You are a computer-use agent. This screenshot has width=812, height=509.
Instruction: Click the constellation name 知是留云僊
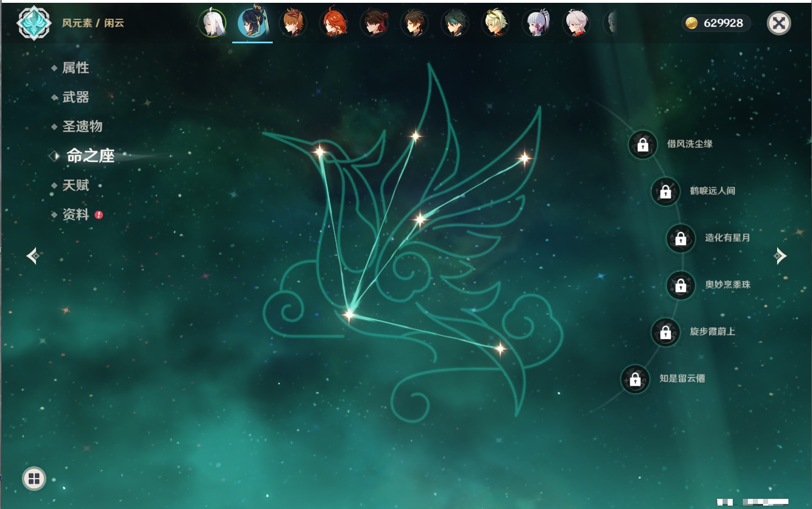point(682,379)
